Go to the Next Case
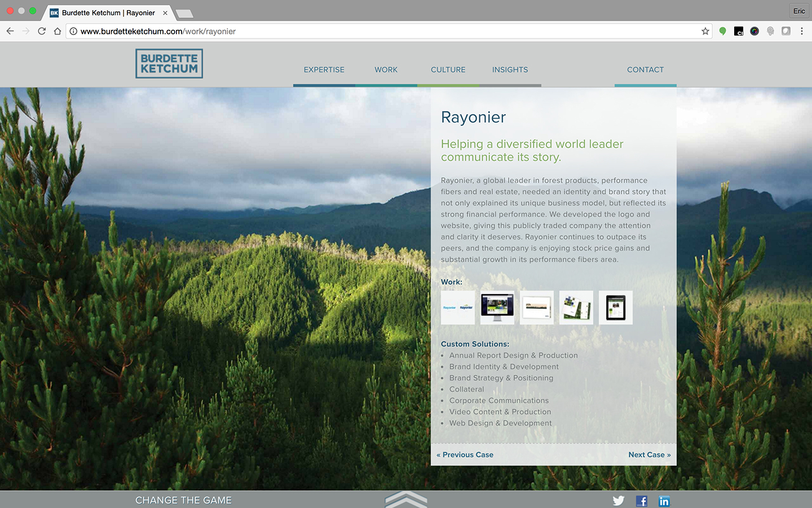Screen dimensions: 812x508 [649, 454]
